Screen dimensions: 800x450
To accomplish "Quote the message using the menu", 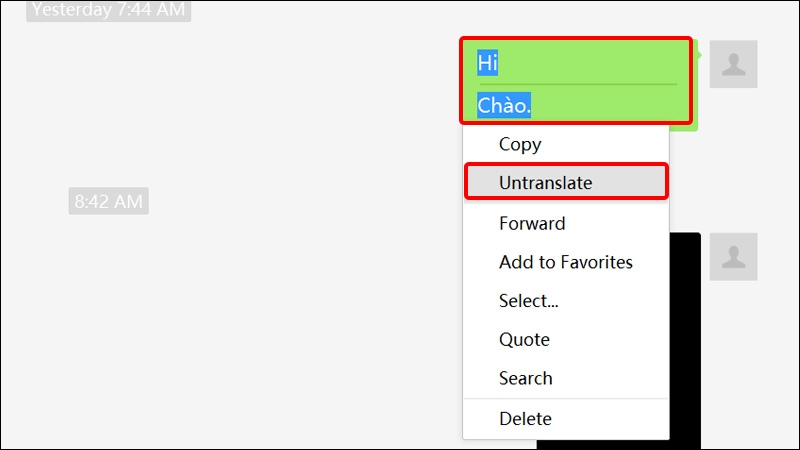I will pyautogui.click(x=524, y=339).
